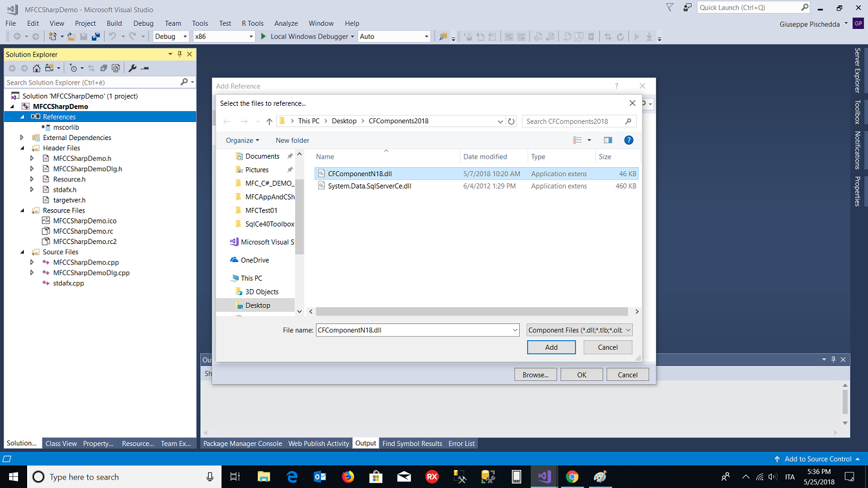Click New folder in the file dialog
868x488 pixels.
pos(293,140)
